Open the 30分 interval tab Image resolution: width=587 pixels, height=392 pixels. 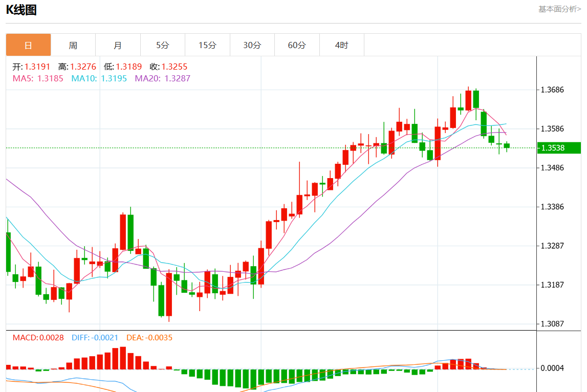tap(252, 45)
